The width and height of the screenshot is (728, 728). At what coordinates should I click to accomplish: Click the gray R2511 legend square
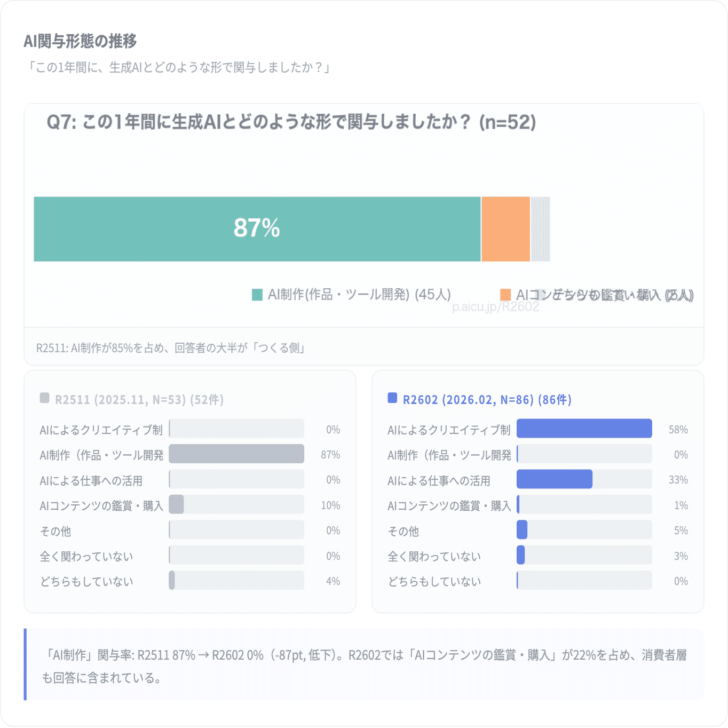pos(45,398)
